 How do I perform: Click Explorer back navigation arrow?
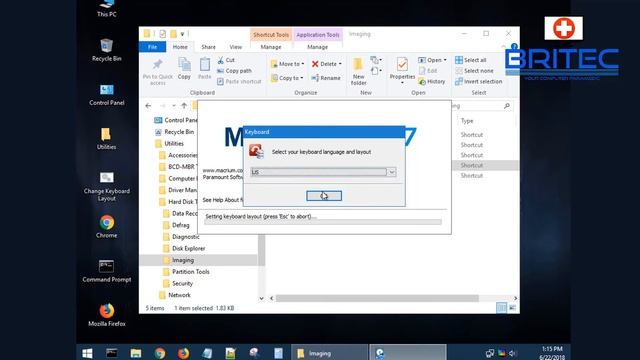(148, 106)
